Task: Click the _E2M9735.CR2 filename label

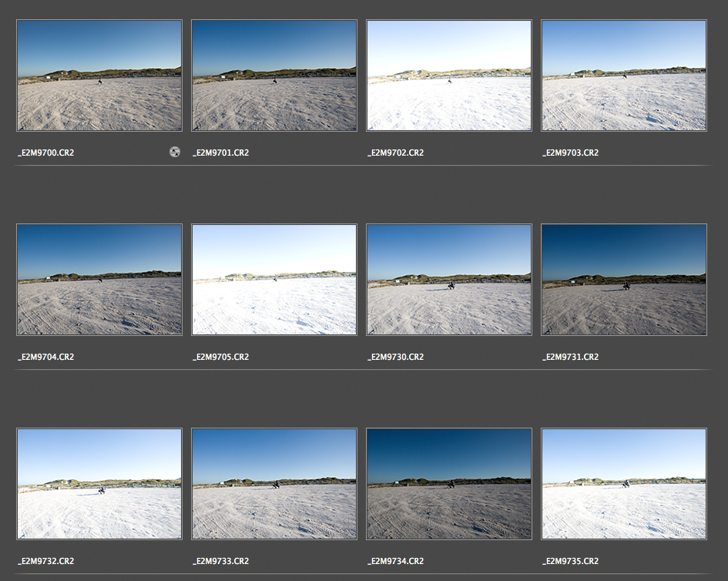Action: tap(570, 562)
